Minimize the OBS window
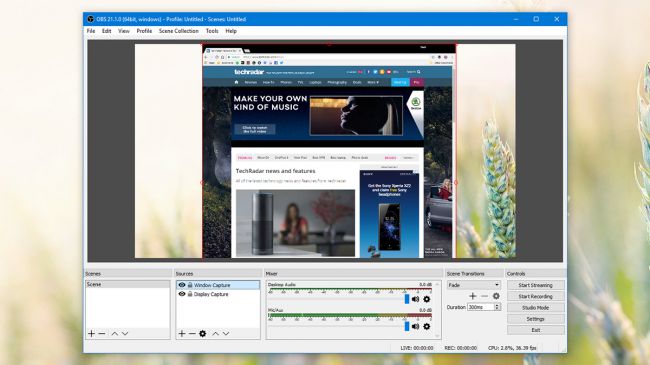The height and width of the screenshot is (365, 650). pyautogui.click(x=516, y=19)
